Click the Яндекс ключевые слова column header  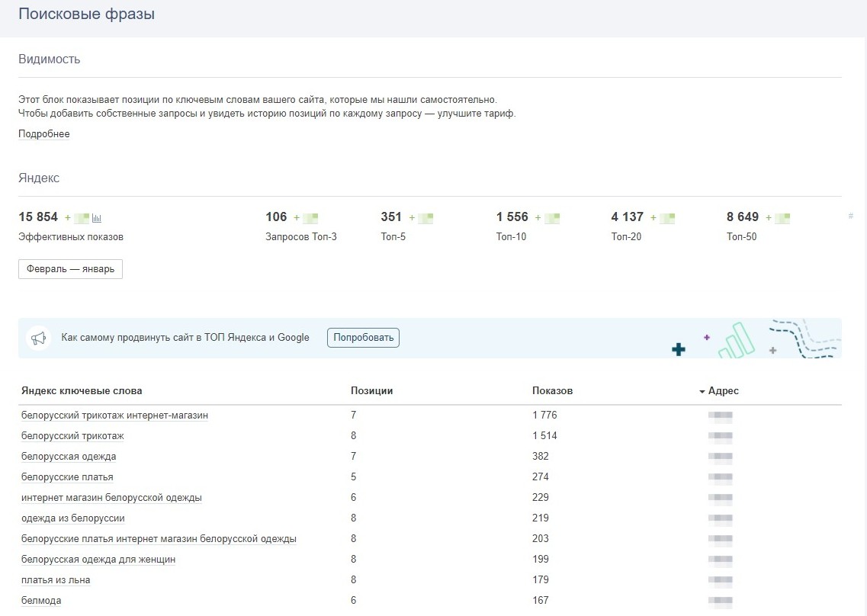tap(82, 390)
